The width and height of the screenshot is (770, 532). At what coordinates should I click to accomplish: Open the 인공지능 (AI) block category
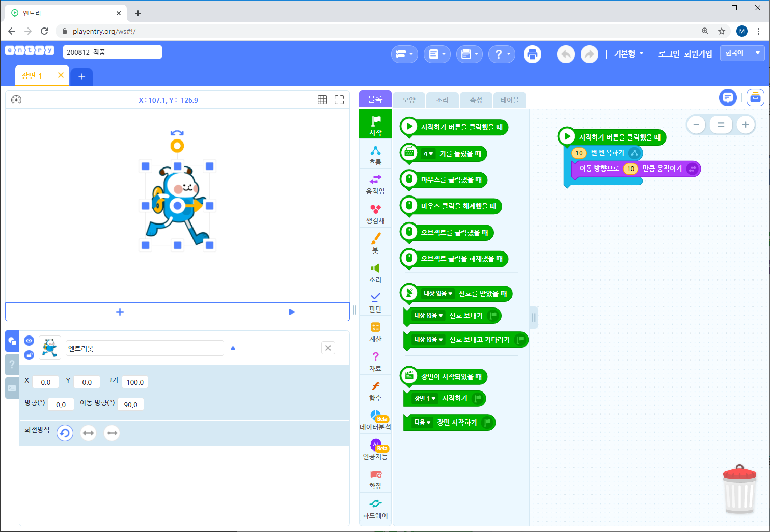(375, 449)
